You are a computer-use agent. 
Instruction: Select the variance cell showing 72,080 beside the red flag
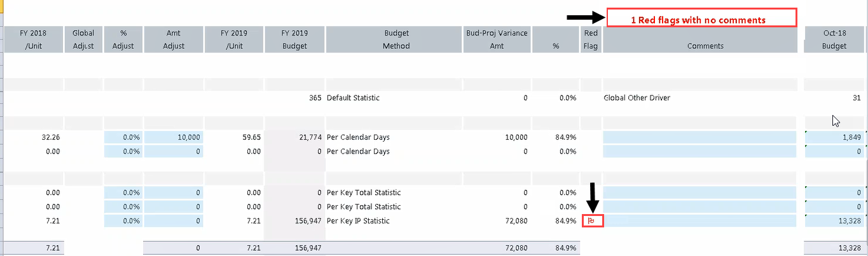497,221
